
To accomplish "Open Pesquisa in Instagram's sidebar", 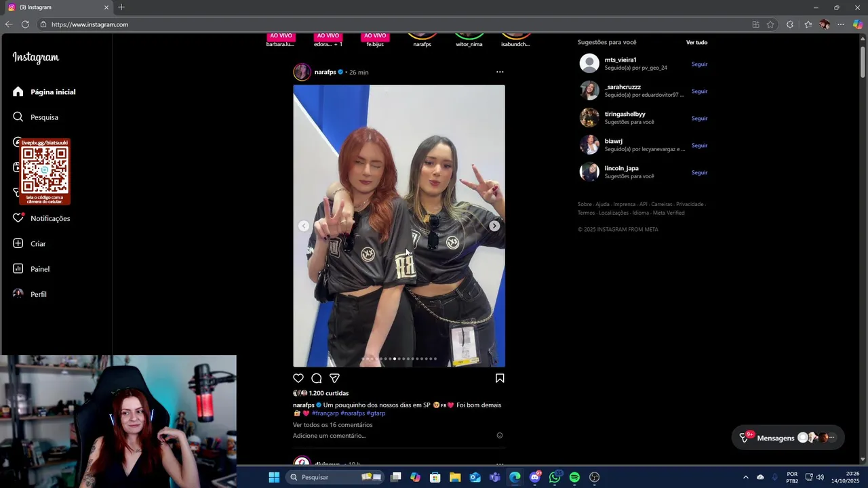I will (x=35, y=117).
